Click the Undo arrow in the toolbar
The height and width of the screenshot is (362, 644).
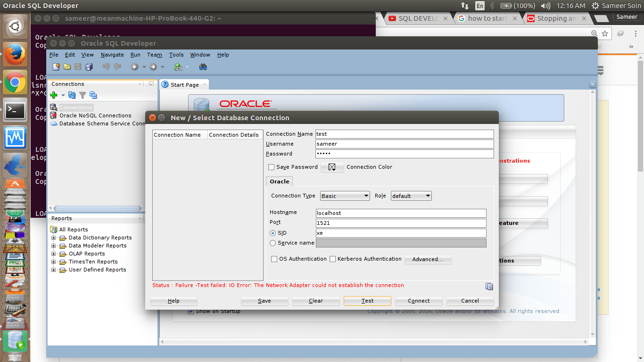coord(106,66)
